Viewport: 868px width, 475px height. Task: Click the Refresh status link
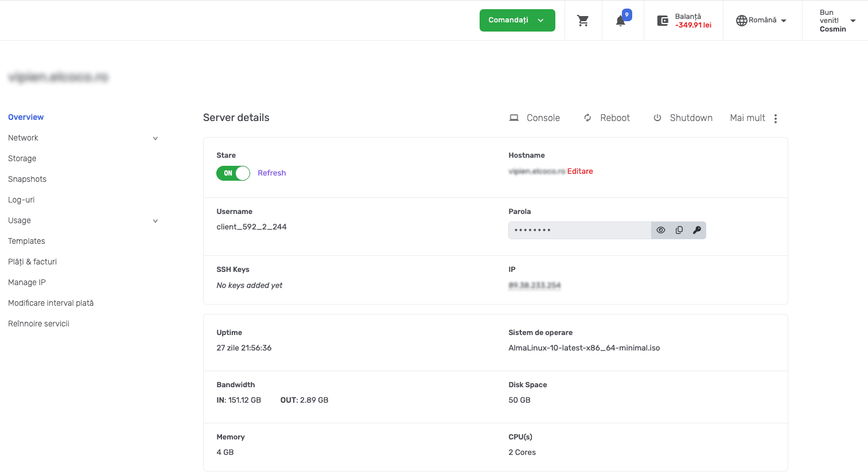point(271,173)
